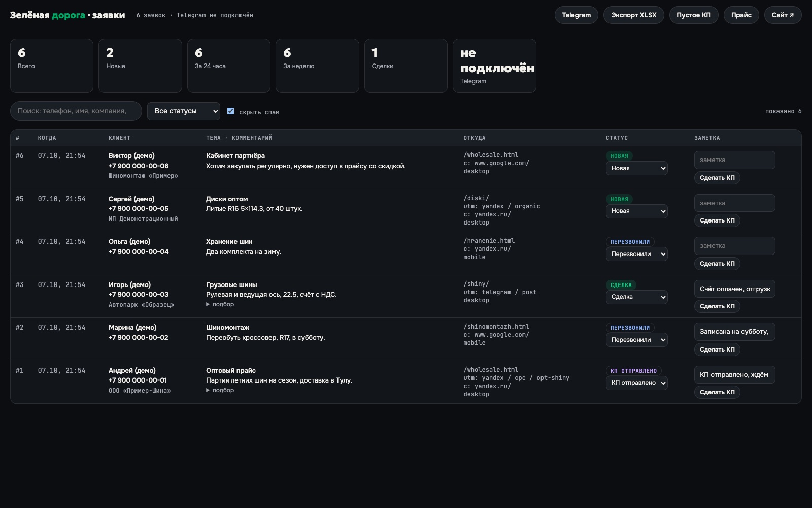
Task: Click company name ООО «Пример-Шина»
Action: tap(140, 390)
